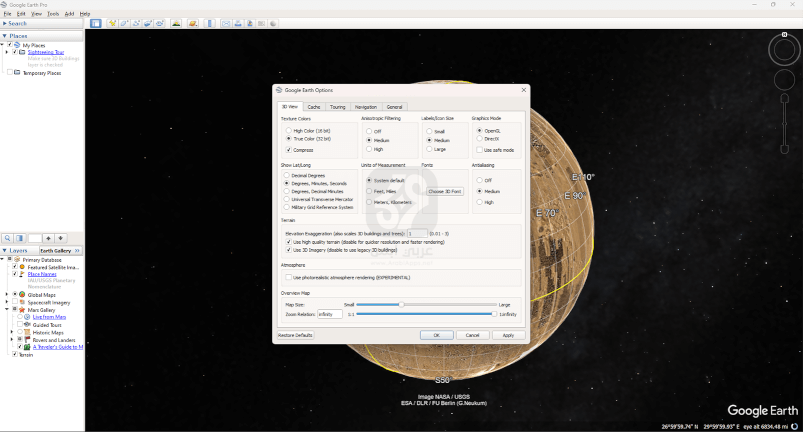Open the Tools menu

53,14
